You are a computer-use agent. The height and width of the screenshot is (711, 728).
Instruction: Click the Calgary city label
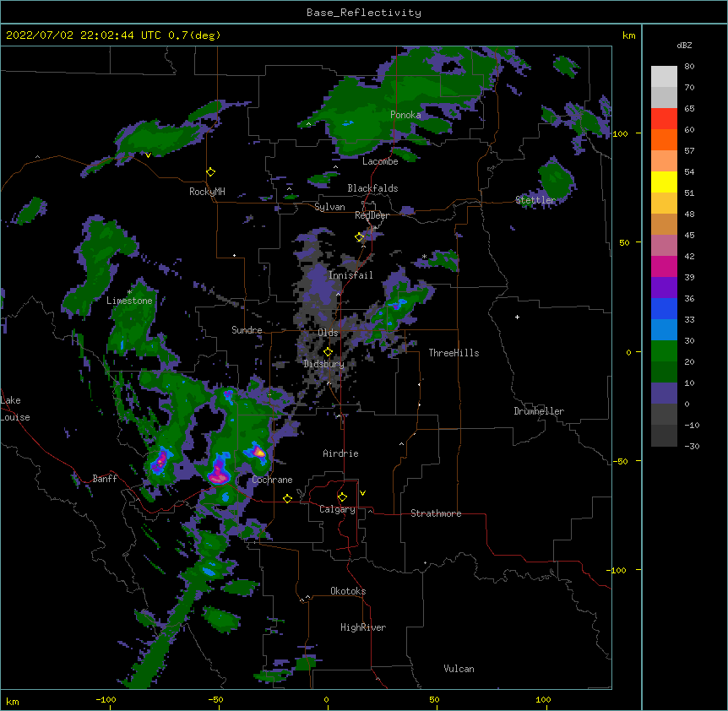(337, 509)
